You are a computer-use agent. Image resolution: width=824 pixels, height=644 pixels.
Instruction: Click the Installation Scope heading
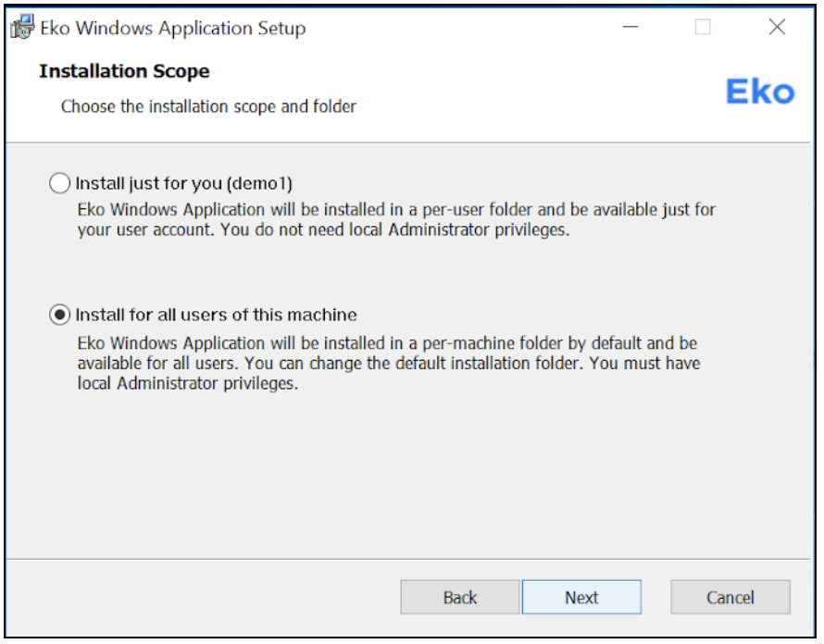(124, 71)
